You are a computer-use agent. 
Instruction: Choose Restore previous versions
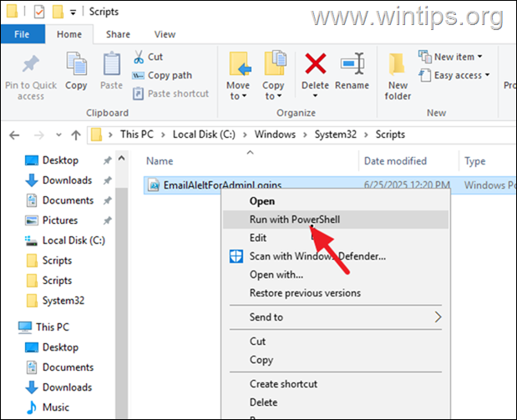click(x=335, y=293)
